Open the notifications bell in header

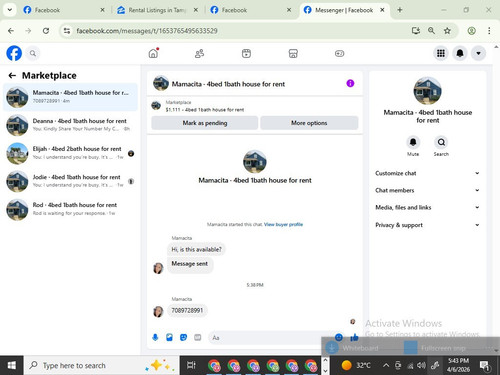[x=460, y=53]
